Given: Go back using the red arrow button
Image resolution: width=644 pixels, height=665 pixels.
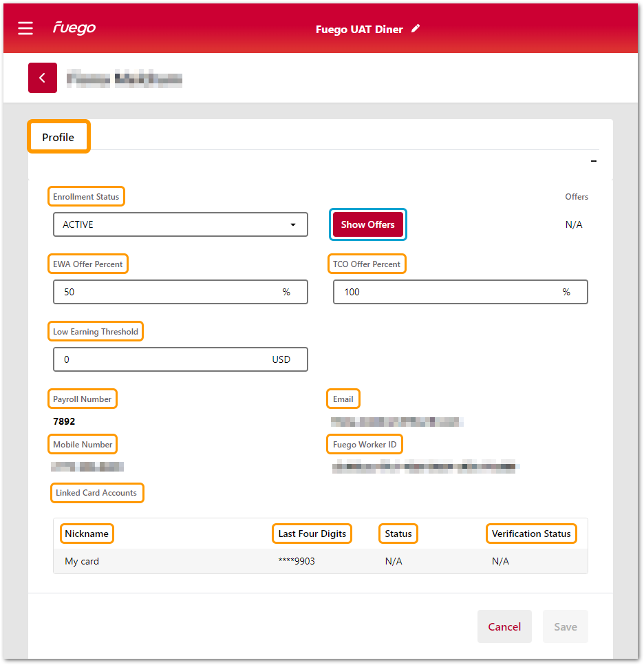Looking at the screenshot, I should tap(43, 78).
